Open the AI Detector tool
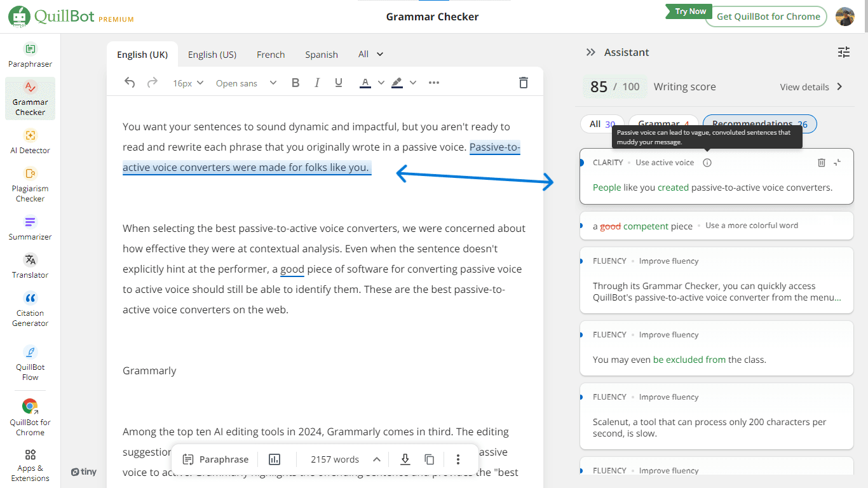Image resolution: width=868 pixels, height=488 pixels. click(x=30, y=141)
